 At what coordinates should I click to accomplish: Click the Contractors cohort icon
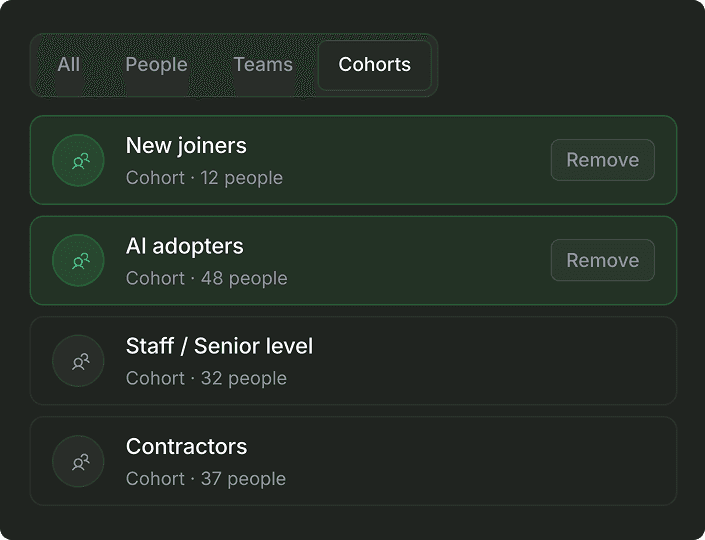[78, 461]
